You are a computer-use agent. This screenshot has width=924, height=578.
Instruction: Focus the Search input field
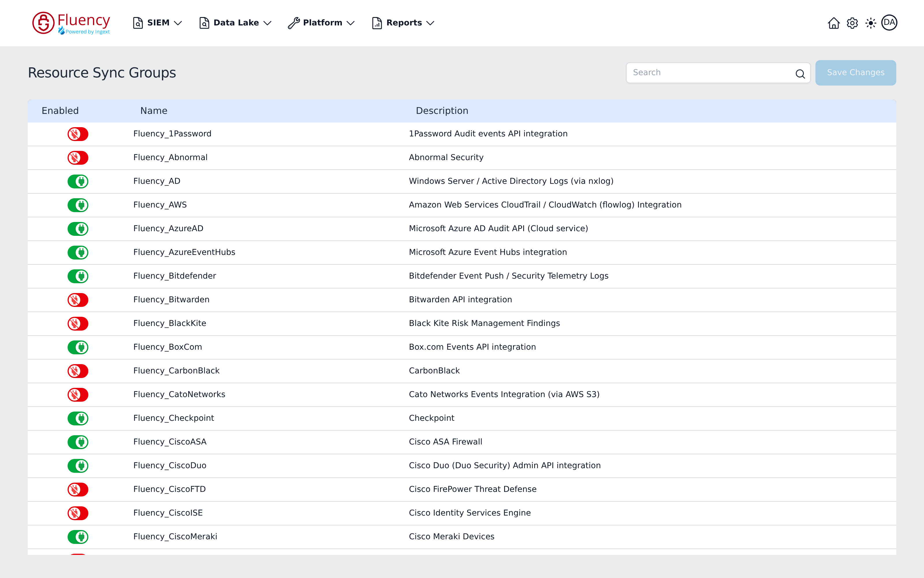(718, 73)
